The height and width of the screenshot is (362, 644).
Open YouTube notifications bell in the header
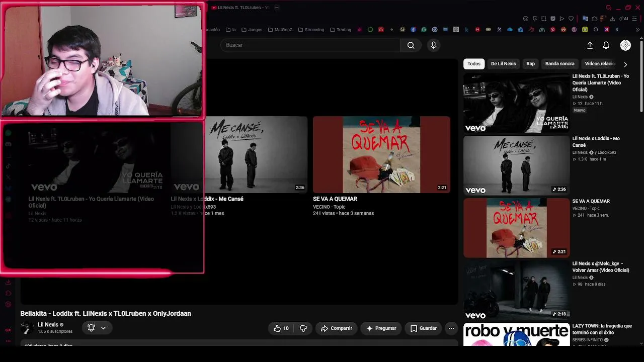606,45
